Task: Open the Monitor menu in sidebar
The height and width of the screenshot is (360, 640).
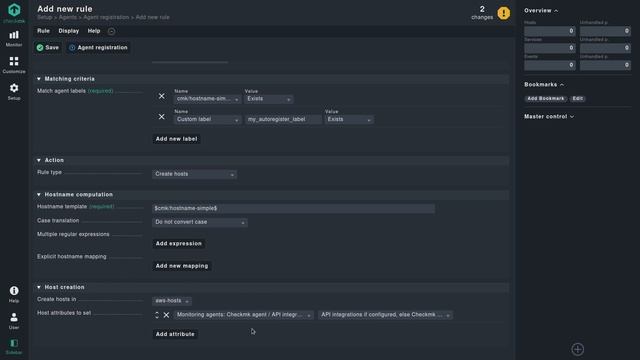Action: (14, 38)
